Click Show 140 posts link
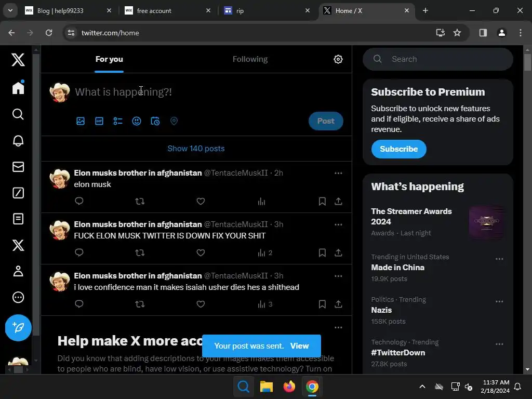Screen dimensions: 532x399 [x=196, y=149]
